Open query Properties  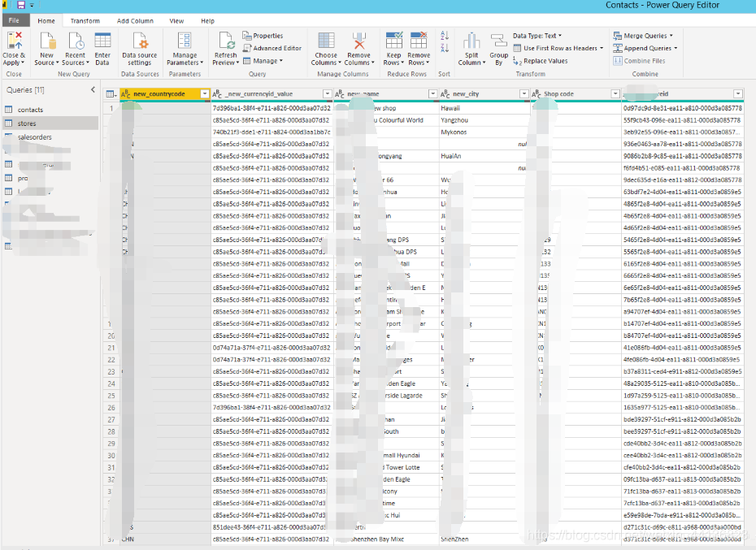tap(263, 36)
